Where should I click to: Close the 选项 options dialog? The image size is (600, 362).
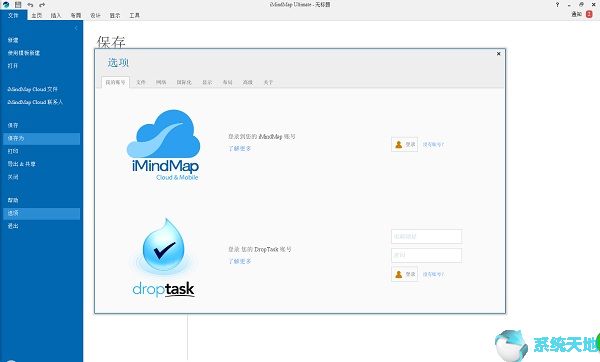click(499, 54)
